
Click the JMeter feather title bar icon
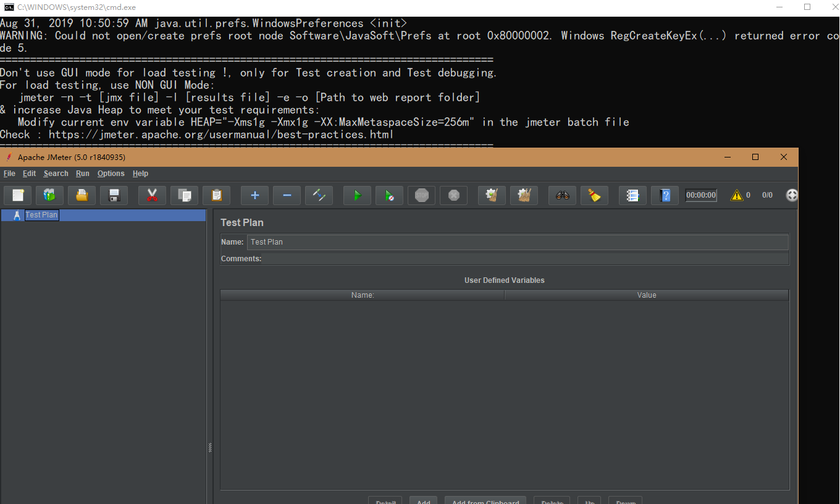pos(9,157)
